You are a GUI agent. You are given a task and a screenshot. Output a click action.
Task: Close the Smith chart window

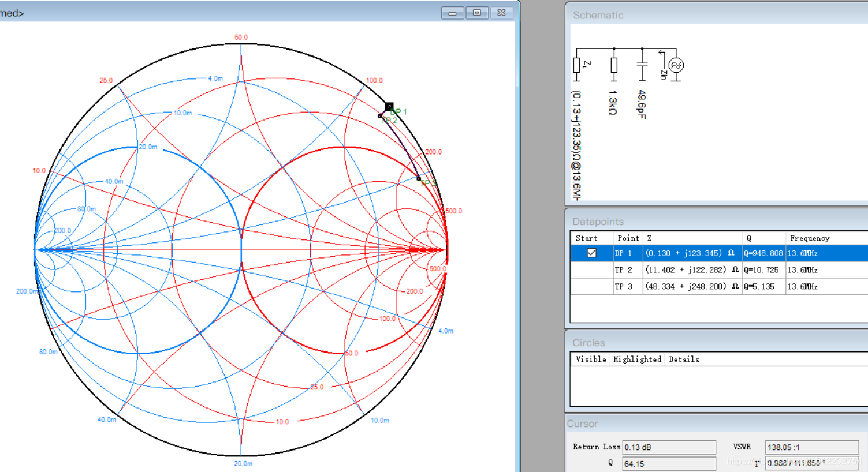pyautogui.click(x=502, y=13)
